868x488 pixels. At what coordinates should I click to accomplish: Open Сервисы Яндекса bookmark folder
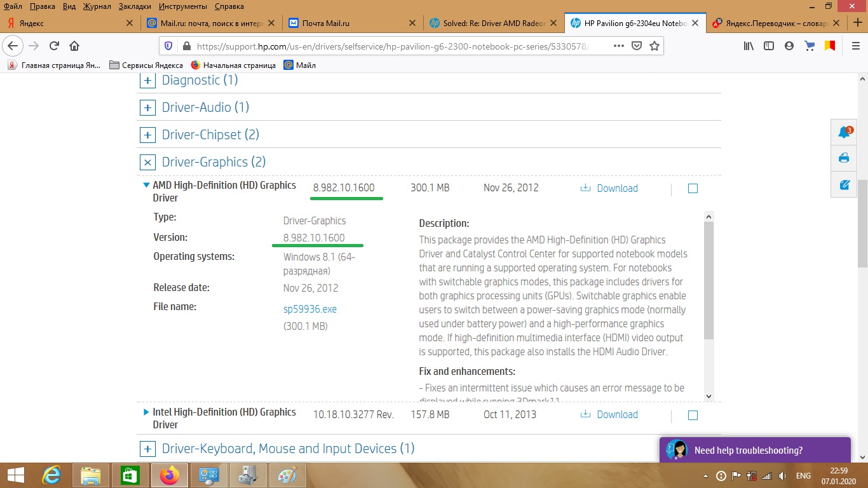[146, 65]
